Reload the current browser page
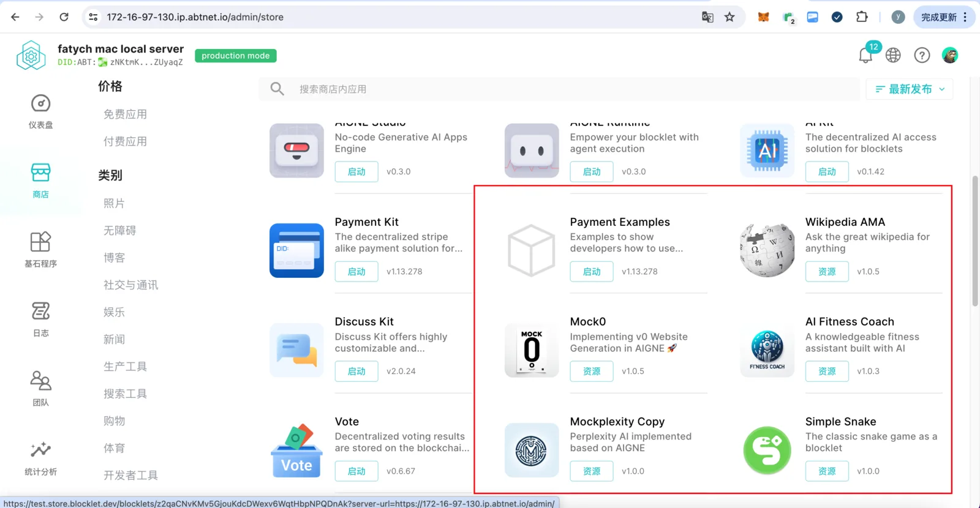The height and width of the screenshot is (508, 980). coord(64,17)
